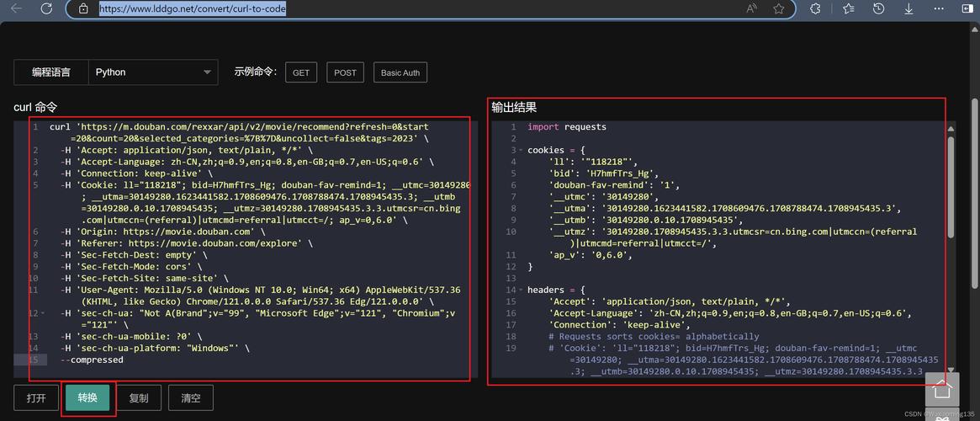
Task: Collapse the fold arrow at curl line 12
Action: pos(43,313)
